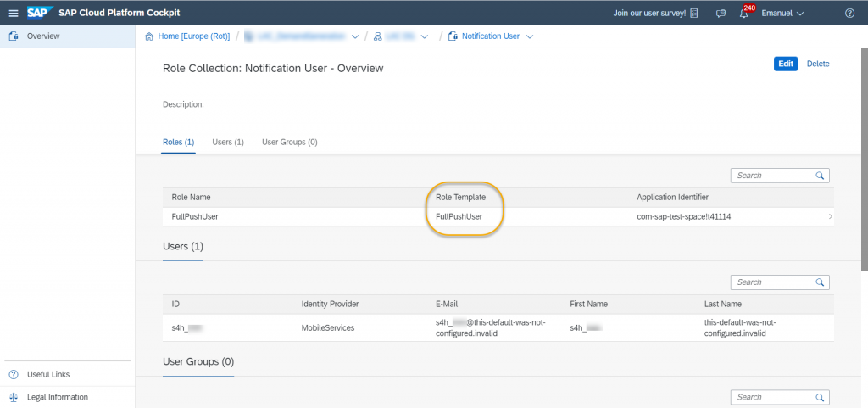Click the Delete button
Screen dimensions: 868x408
(x=818, y=64)
